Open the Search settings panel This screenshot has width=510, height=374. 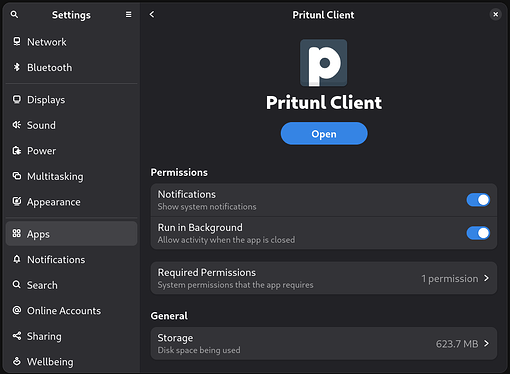[x=71, y=285]
